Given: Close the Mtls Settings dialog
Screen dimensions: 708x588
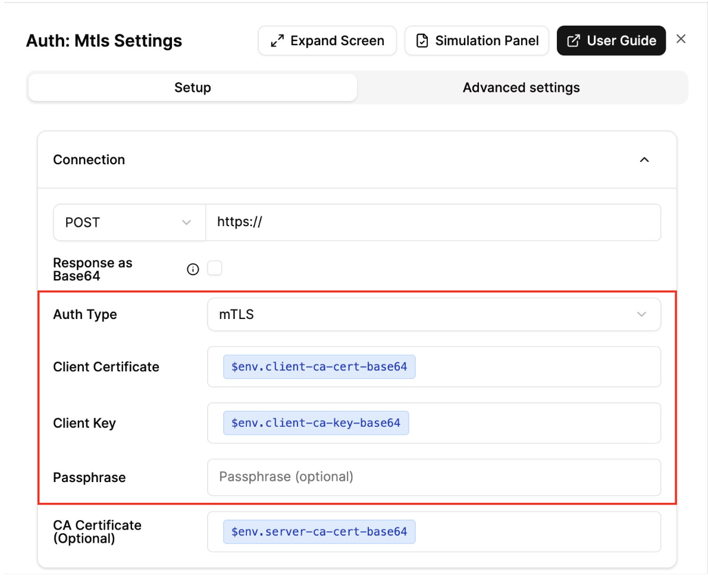Looking at the screenshot, I should (681, 39).
